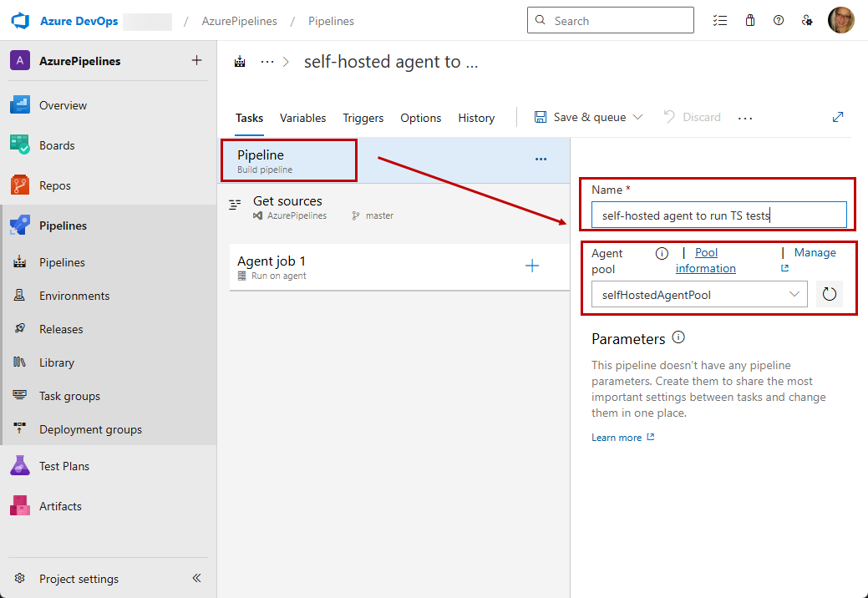Image resolution: width=868 pixels, height=598 pixels.
Task: Open the Test Plans flask icon
Action: point(20,466)
